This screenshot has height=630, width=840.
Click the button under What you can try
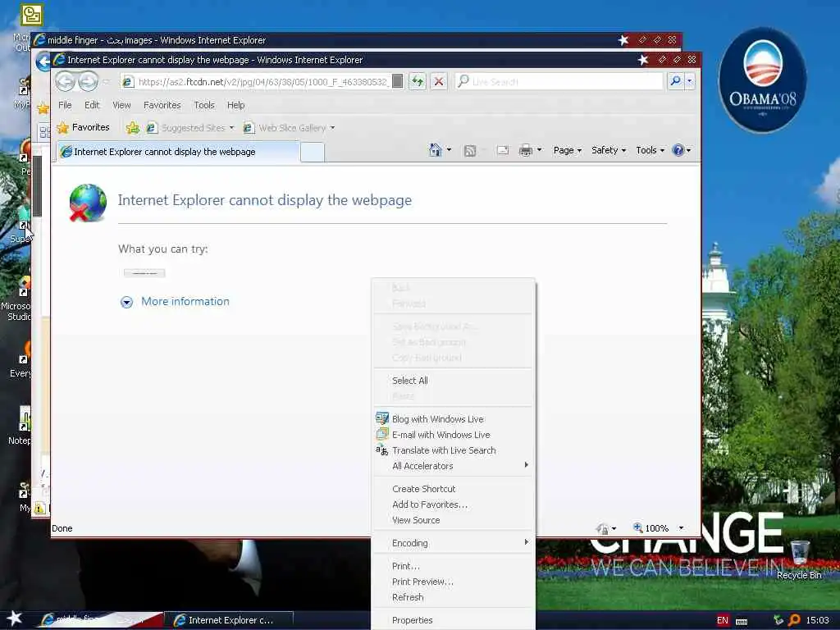point(144,272)
